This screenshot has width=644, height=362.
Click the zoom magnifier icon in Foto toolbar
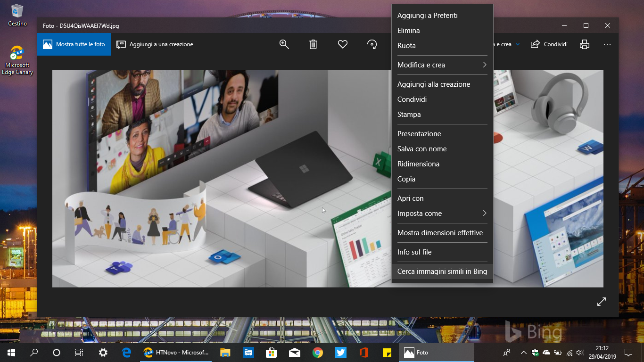click(284, 44)
